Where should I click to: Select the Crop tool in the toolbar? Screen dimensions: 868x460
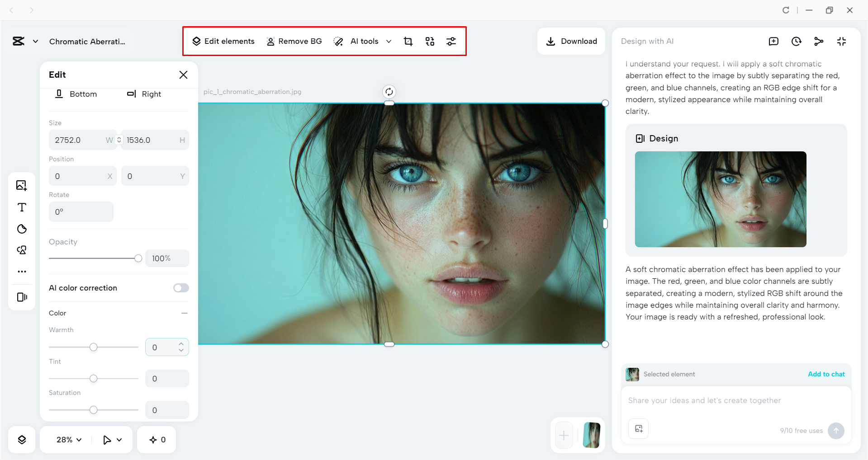point(408,41)
